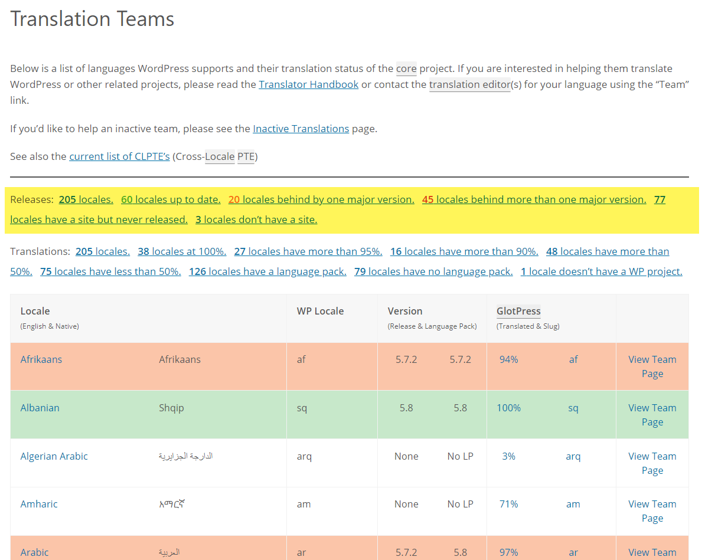View Team Page for Amharic
The height and width of the screenshot is (560, 728).
point(652,511)
